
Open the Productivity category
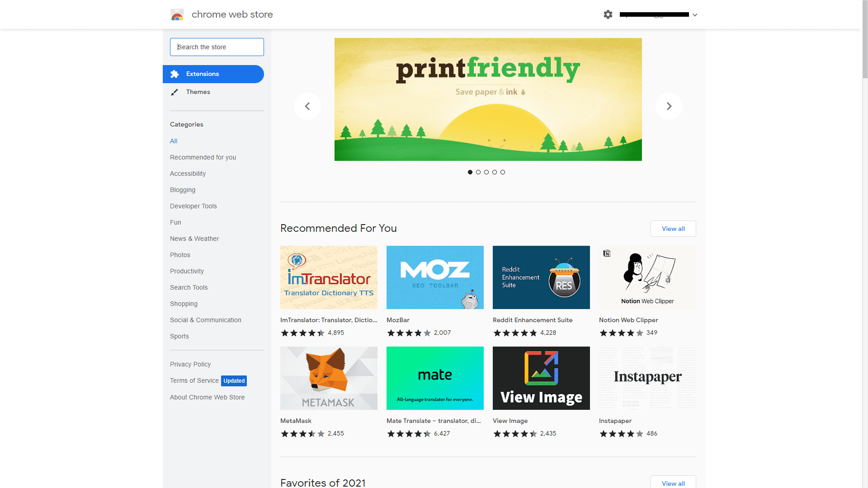tap(187, 271)
